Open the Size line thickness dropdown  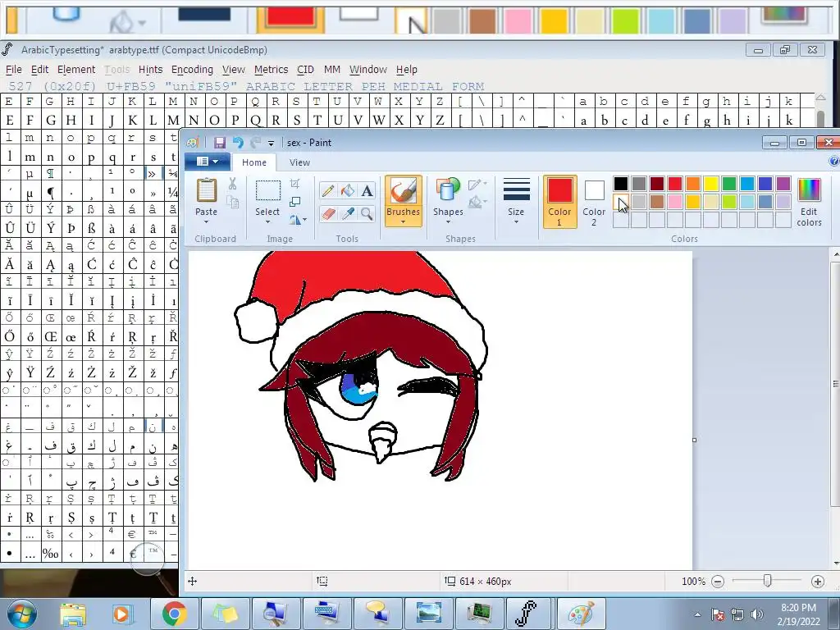click(516, 202)
